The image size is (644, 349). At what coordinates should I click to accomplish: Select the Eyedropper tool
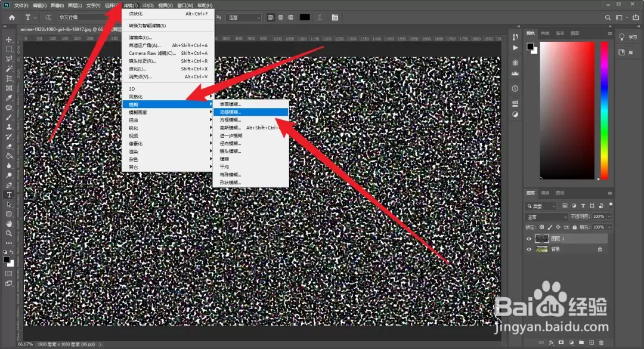[x=8, y=98]
